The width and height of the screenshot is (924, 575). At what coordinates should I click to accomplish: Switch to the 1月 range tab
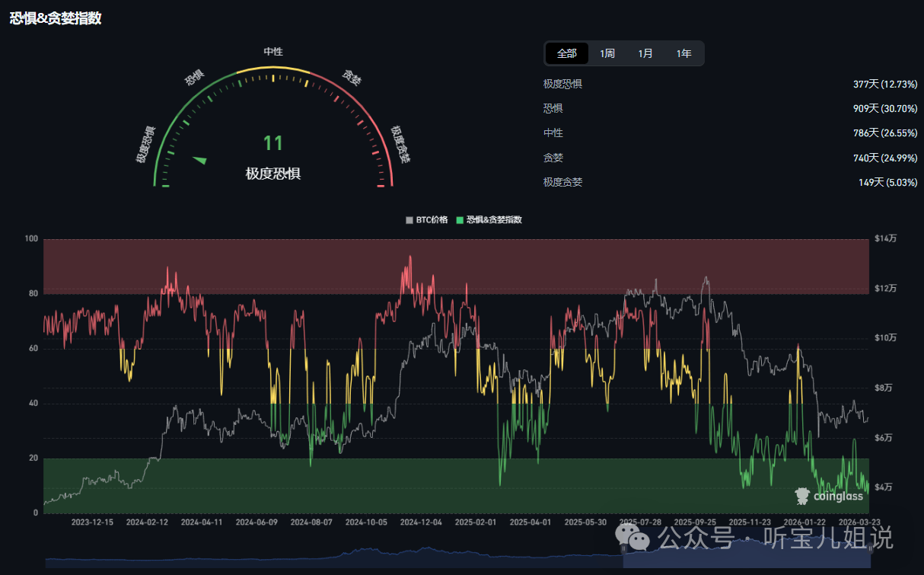[x=645, y=53]
